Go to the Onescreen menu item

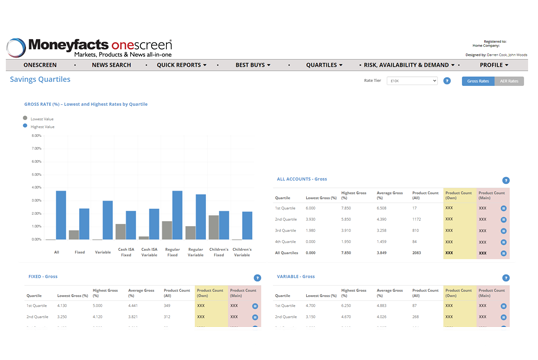40,65
